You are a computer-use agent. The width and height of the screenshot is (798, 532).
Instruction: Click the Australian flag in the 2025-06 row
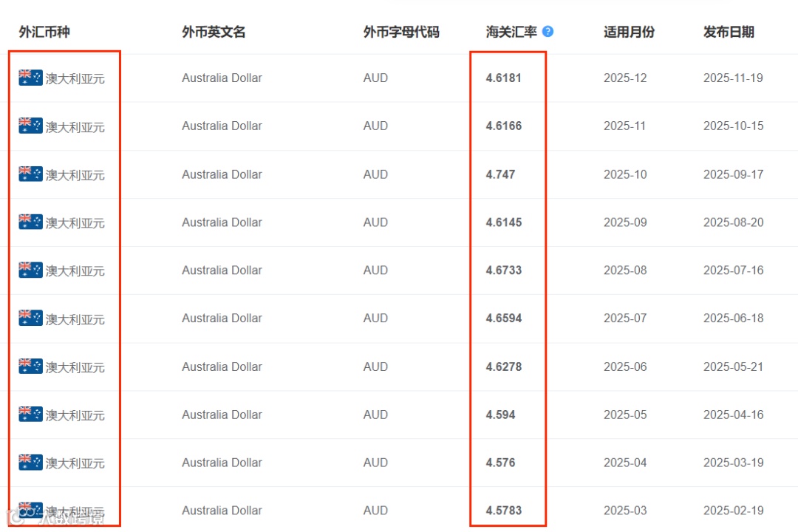pyautogui.click(x=30, y=366)
